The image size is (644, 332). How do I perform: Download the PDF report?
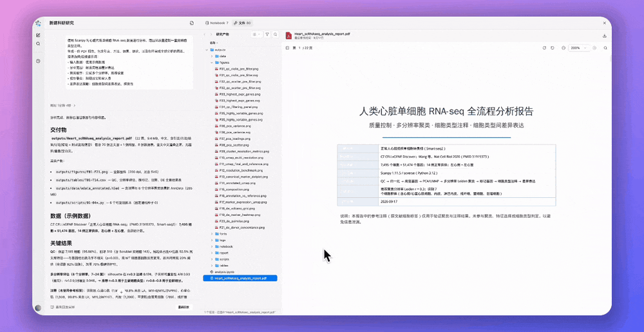coord(605,35)
